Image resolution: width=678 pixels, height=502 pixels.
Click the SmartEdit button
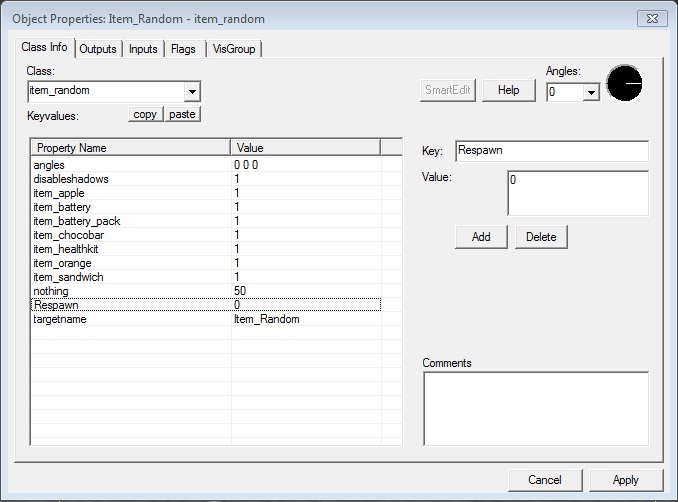click(x=448, y=90)
